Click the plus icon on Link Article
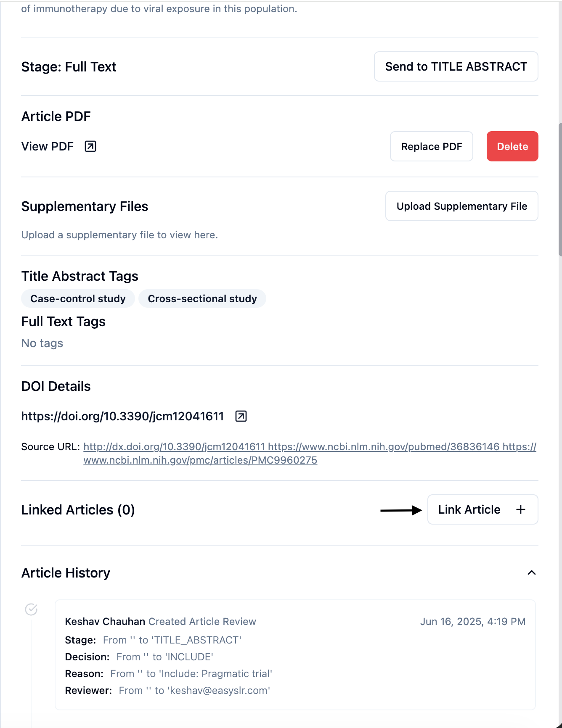This screenshot has height=728, width=562. (x=521, y=509)
